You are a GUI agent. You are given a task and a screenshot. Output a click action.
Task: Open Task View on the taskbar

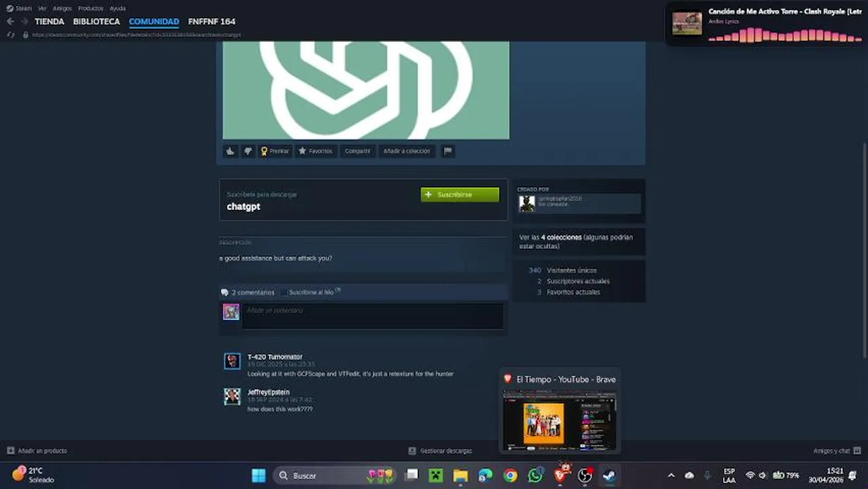pyautogui.click(x=412, y=475)
